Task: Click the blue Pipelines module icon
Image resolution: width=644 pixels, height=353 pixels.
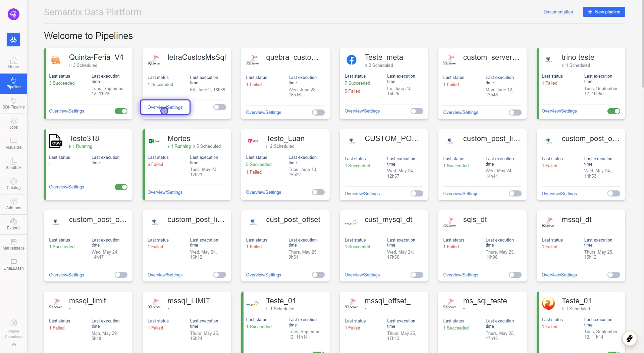Action: coord(13,40)
